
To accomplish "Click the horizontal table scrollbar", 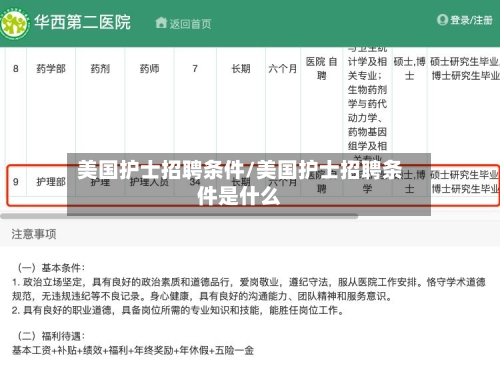I will coord(179,216).
